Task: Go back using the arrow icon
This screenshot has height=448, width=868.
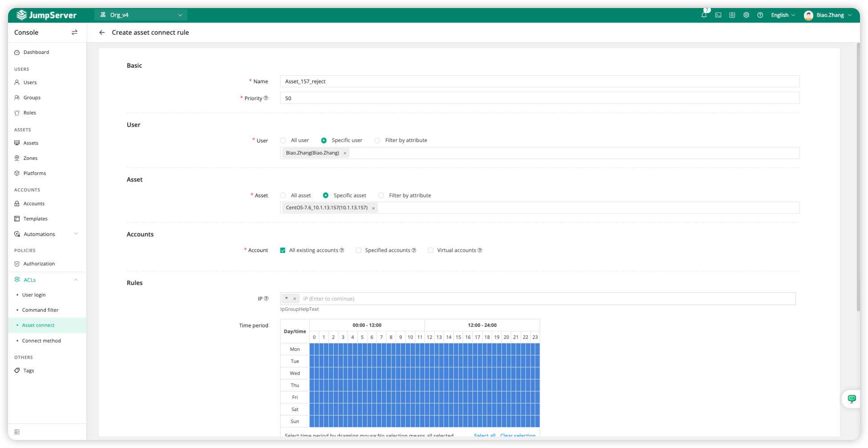Action: tap(102, 33)
